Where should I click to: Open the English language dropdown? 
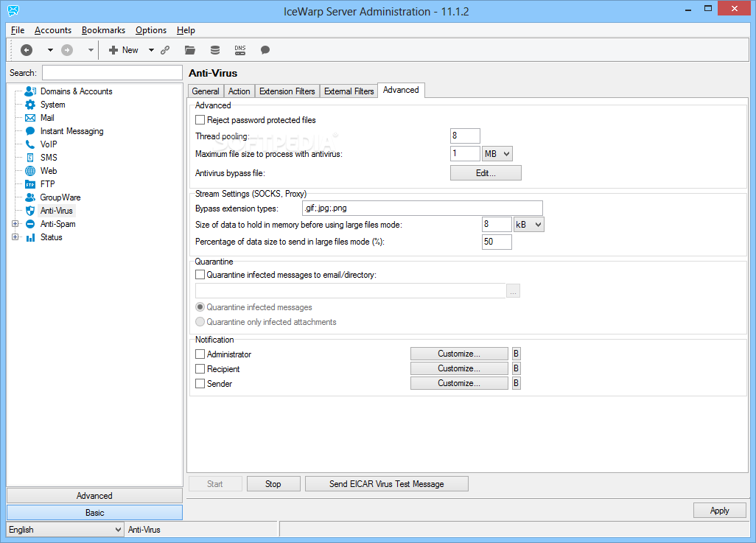pyautogui.click(x=65, y=530)
